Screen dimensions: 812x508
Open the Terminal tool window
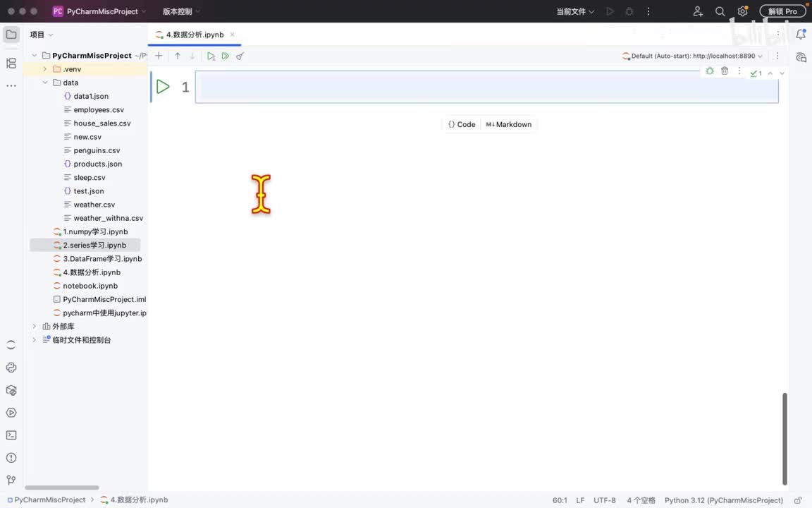pos(11,435)
